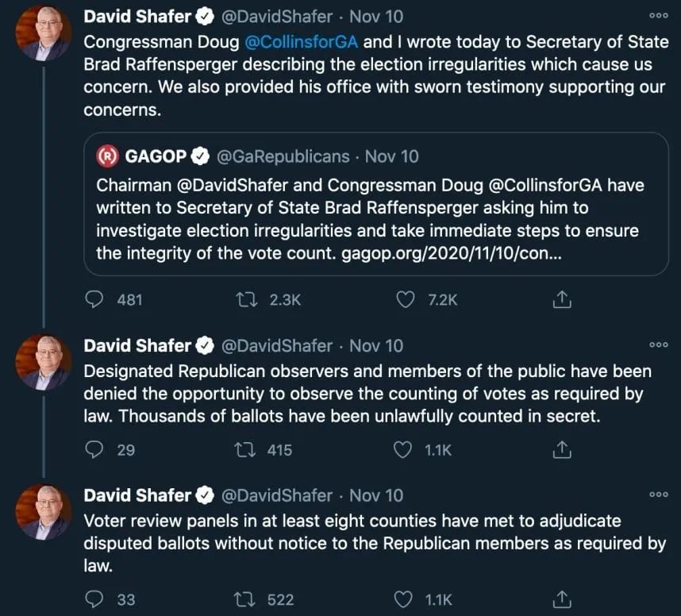Retweet the tweet with 522 retweets
The height and width of the screenshot is (616, 681).
pyautogui.click(x=247, y=599)
